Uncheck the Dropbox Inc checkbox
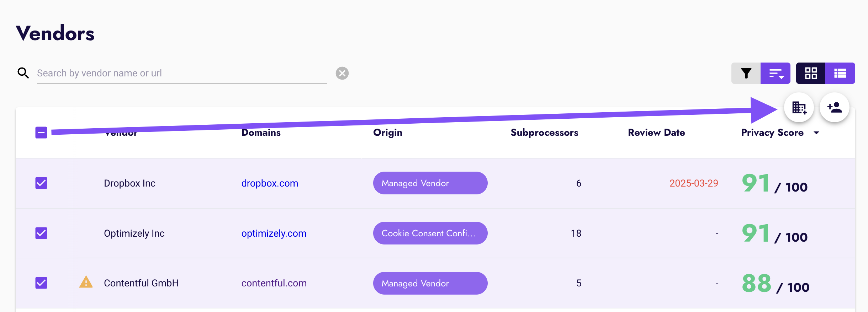 tap(41, 183)
